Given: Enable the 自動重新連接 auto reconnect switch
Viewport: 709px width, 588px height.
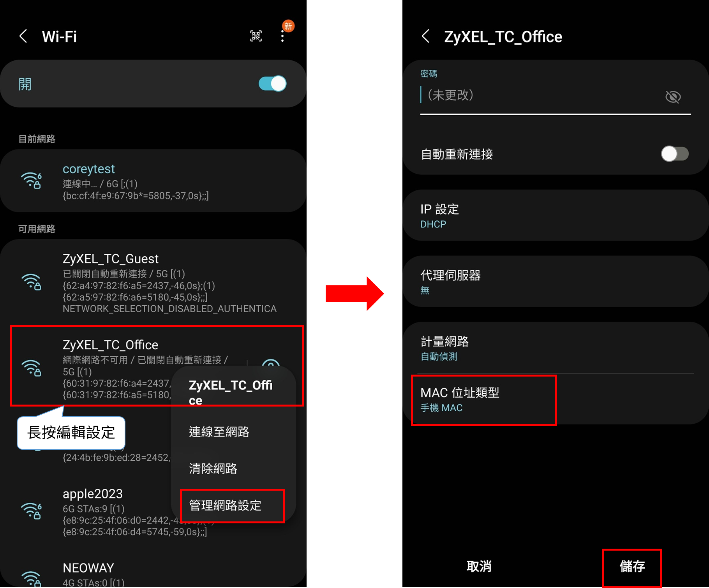Looking at the screenshot, I should pyautogui.click(x=675, y=154).
